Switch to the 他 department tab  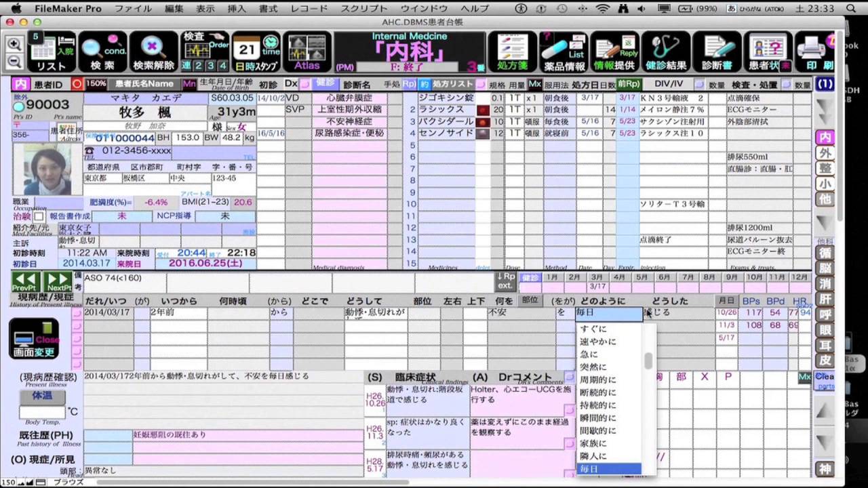pos(825,200)
